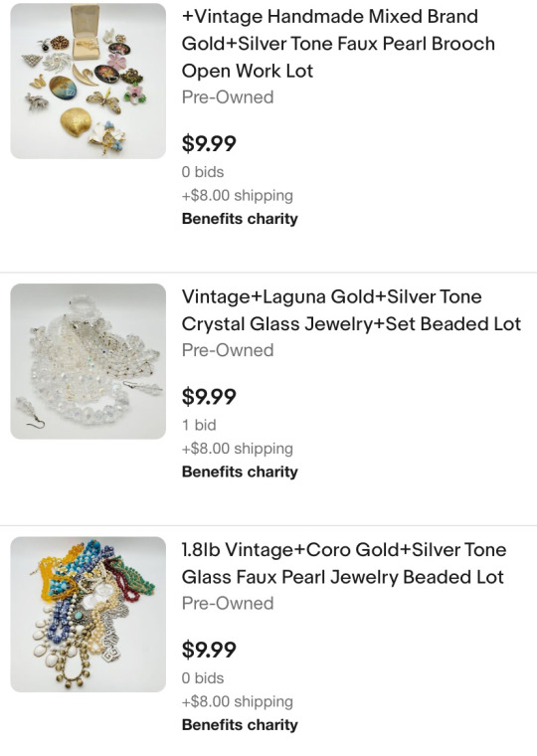This screenshot has width=537, height=756.
Task: Open Vintage Handmade Mixed Brand Brooch listing title
Action: (338, 44)
